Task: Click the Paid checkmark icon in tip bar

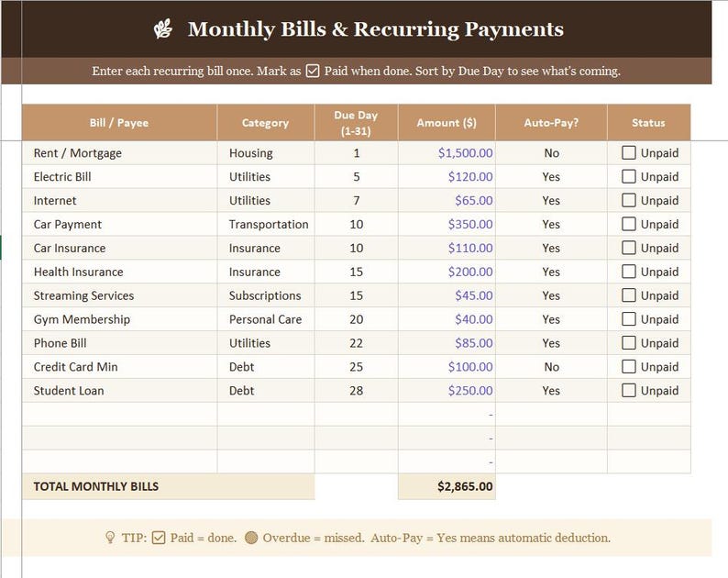Action: (159, 538)
